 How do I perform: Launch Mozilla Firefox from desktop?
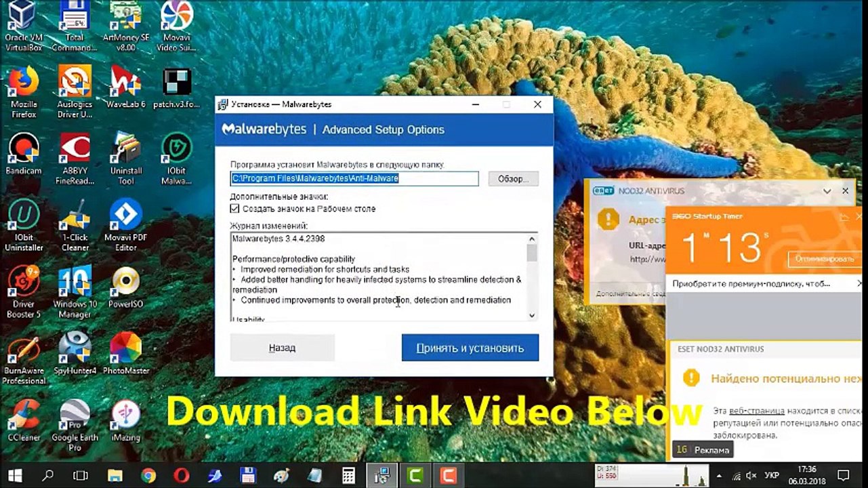tap(24, 92)
